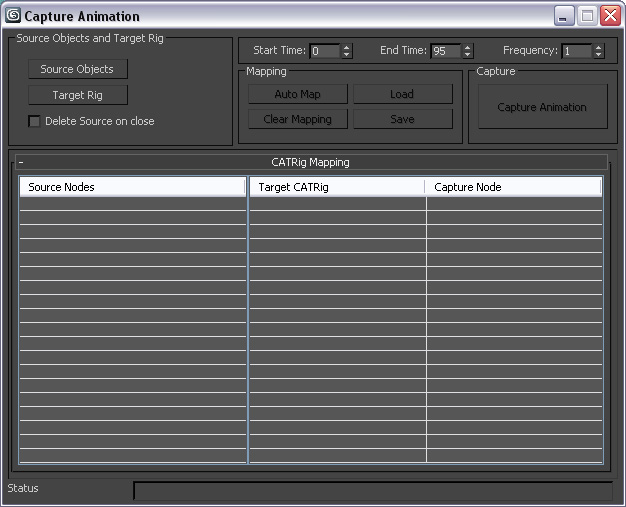Pick the Target Rig button

point(78,95)
